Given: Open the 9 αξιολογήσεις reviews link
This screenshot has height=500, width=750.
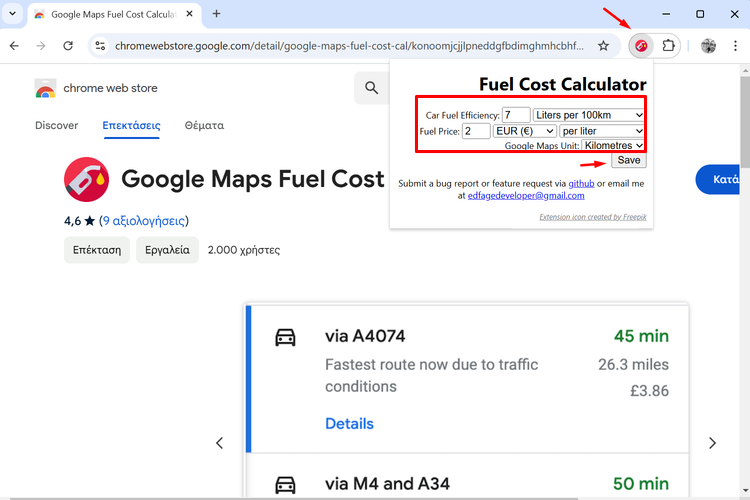Looking at the screenshot, I should [x=143, y=221].
